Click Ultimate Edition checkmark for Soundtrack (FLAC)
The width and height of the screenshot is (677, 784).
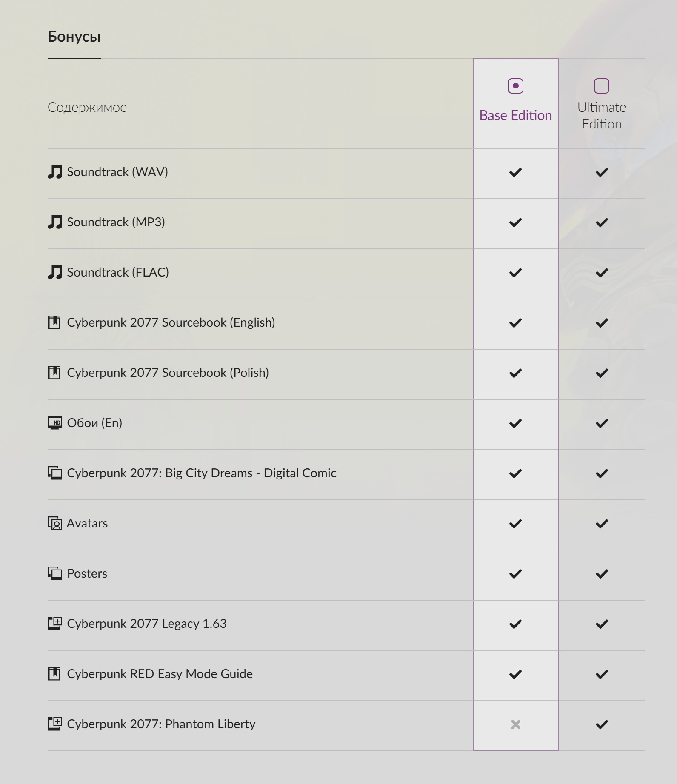pyautogui.click(x=602, y=273)
